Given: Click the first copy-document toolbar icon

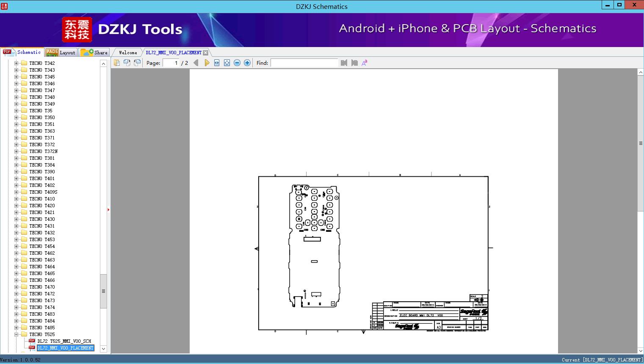Looking at the screenshot, I should point(117,63).
